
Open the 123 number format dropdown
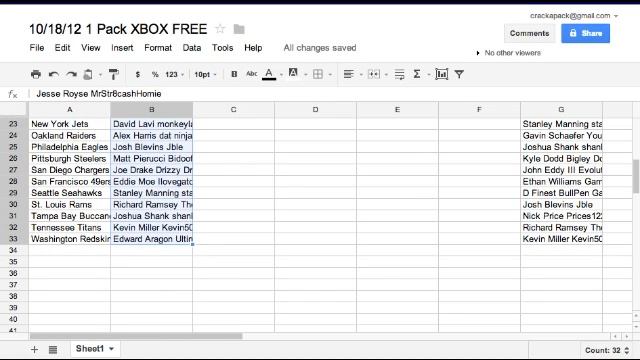click(174, 74)
